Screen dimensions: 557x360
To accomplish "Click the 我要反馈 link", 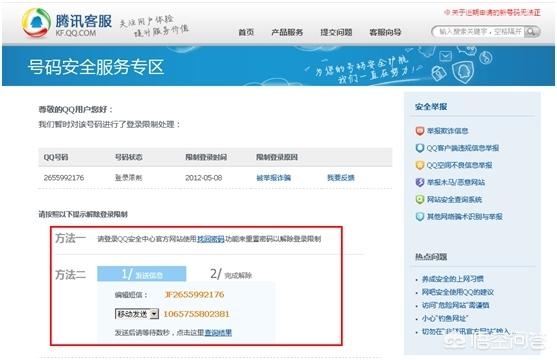I will (341, 178).
